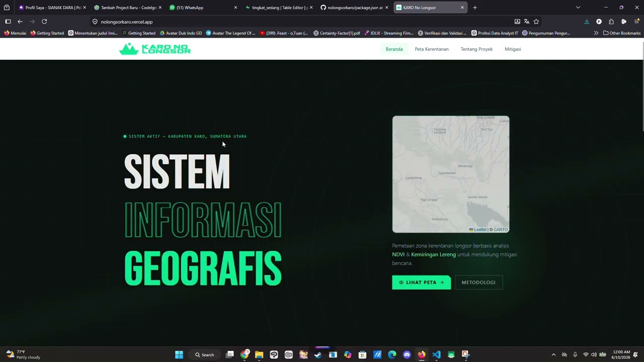The image size is (644, 362).
Task: Click the translate page icon
Action: coord(527,22)
